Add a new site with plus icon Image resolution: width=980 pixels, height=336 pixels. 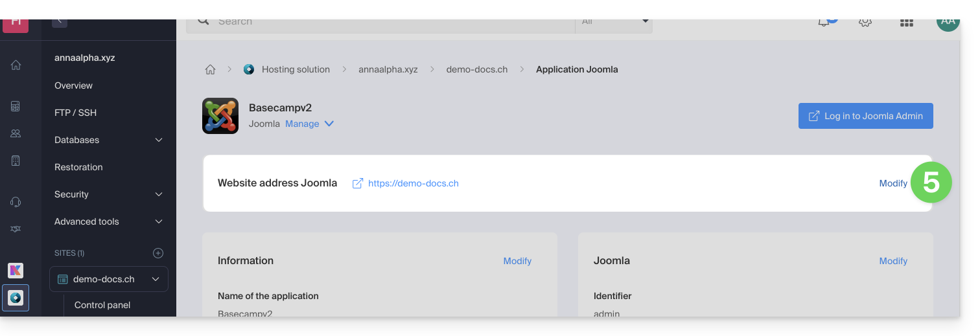[158, 253]
